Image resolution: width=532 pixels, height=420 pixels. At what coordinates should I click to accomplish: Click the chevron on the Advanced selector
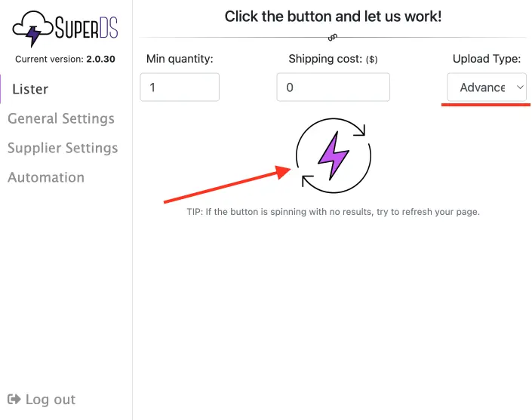coord(520,87)
